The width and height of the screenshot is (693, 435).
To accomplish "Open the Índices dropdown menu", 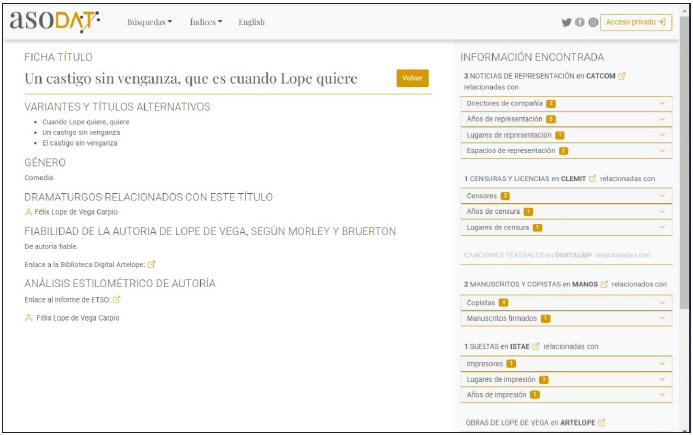I will pyautogui.click(x=206, y=22).
